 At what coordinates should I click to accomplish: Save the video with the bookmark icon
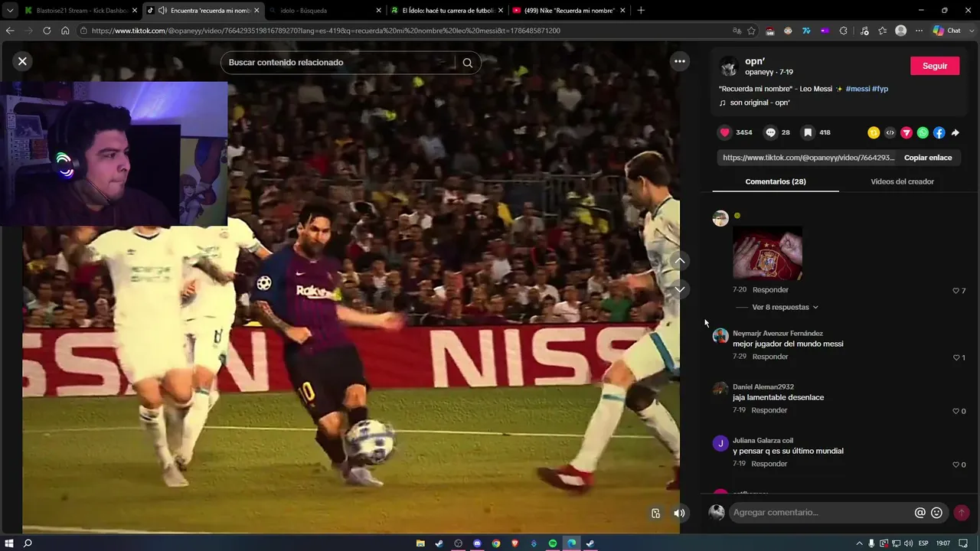[808, 132]
